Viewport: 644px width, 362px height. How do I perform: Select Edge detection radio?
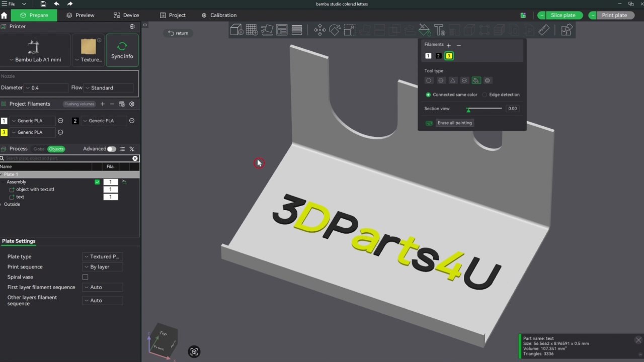point(485,95)
